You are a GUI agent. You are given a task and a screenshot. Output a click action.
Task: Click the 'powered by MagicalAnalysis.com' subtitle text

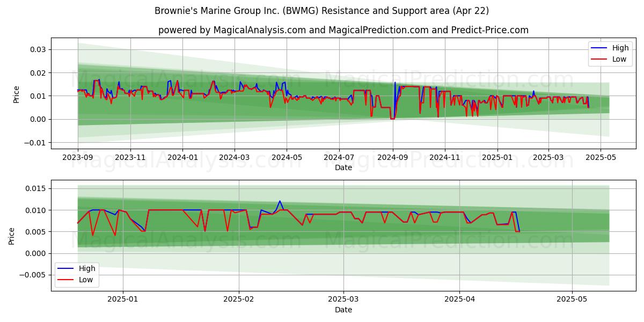(343, 30)
